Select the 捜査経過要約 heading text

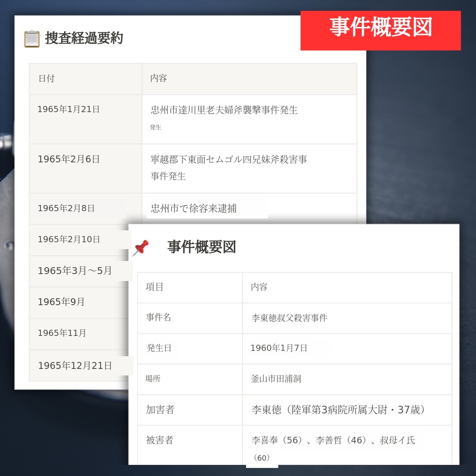click(x=84, y=38)
